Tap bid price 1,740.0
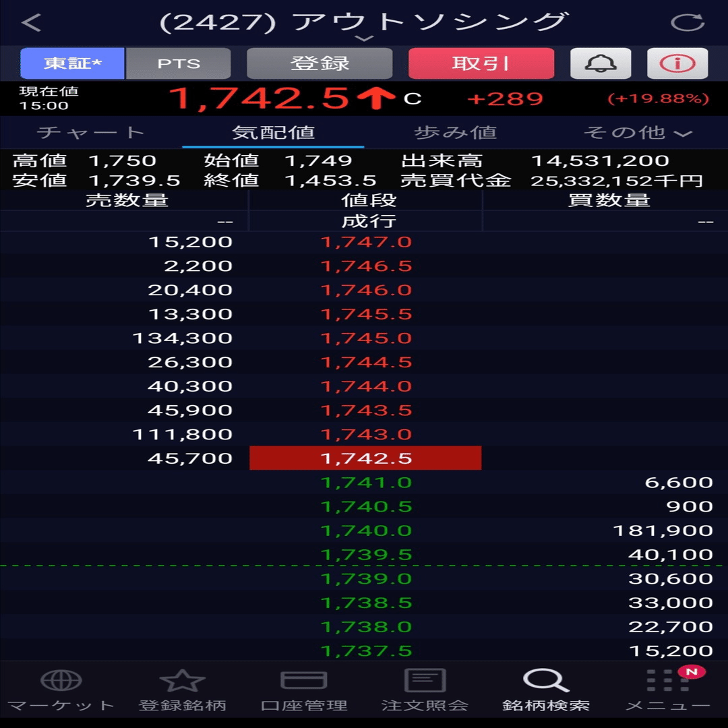The width and height of the screenshot is (728, 728). pyautogui.click(x=366, y=530)
